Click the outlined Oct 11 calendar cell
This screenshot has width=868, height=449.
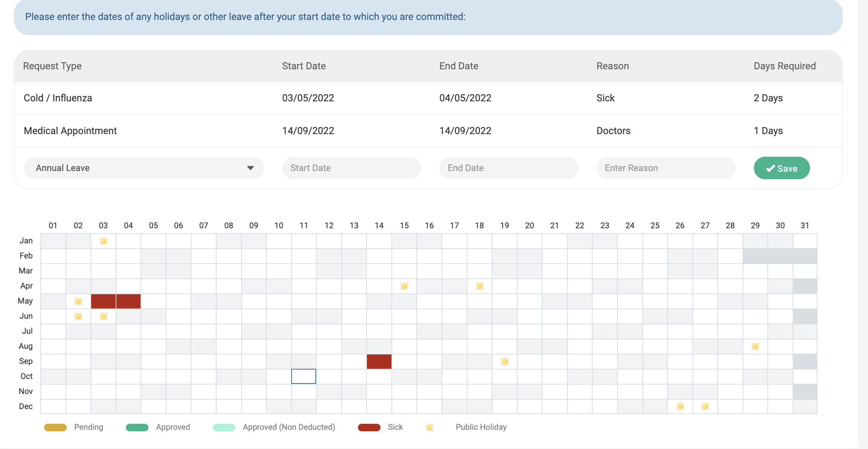click(304, 376)
